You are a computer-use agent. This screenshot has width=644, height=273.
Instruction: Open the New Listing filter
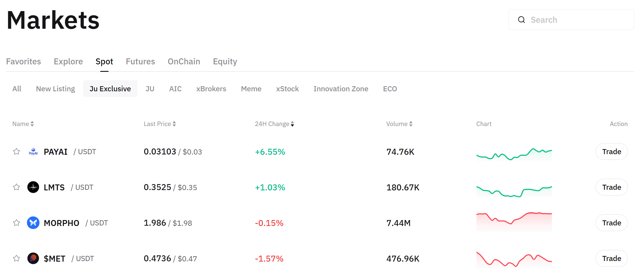tap(55, 89)
